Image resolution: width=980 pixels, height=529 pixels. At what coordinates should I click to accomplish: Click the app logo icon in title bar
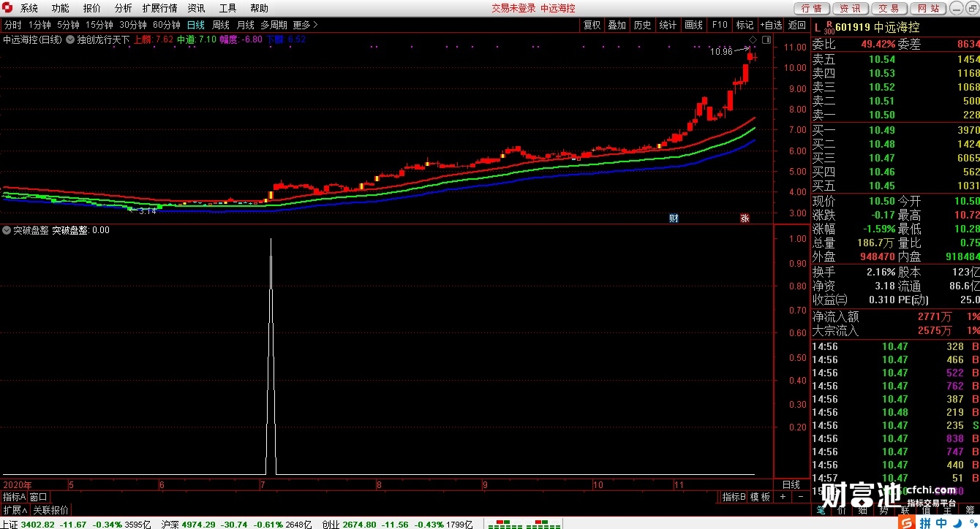point(8,8)
